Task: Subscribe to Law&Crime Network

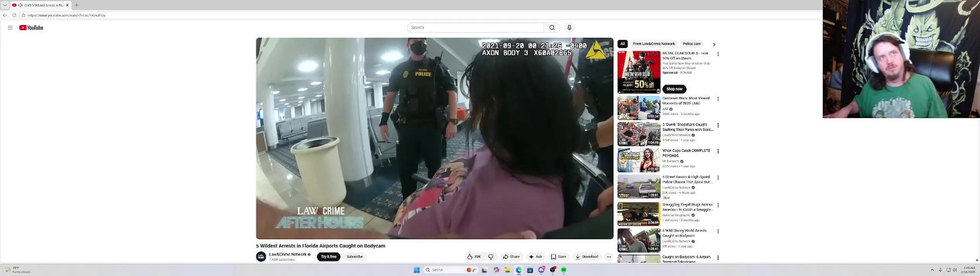Action: tap(354, 257)
